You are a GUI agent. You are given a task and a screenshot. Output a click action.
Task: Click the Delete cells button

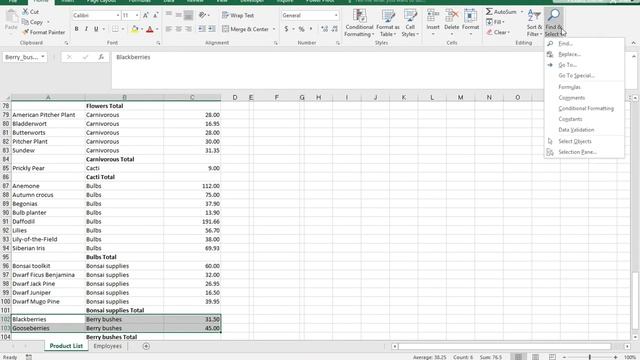(451, 21)
